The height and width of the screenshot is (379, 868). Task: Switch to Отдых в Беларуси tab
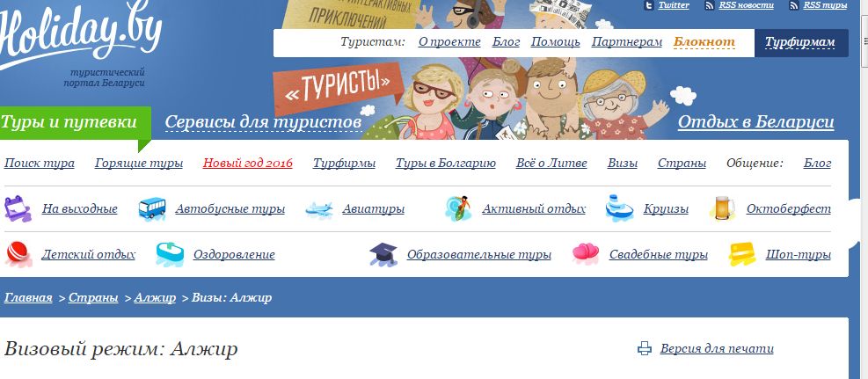(x=755, y=121)
